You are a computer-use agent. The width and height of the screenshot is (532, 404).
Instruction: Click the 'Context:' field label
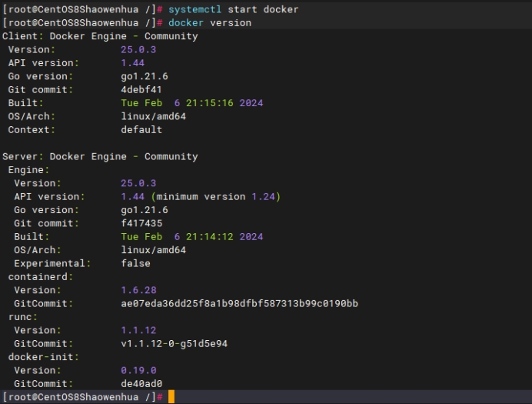pyautogui.click(x=32, y=130)
